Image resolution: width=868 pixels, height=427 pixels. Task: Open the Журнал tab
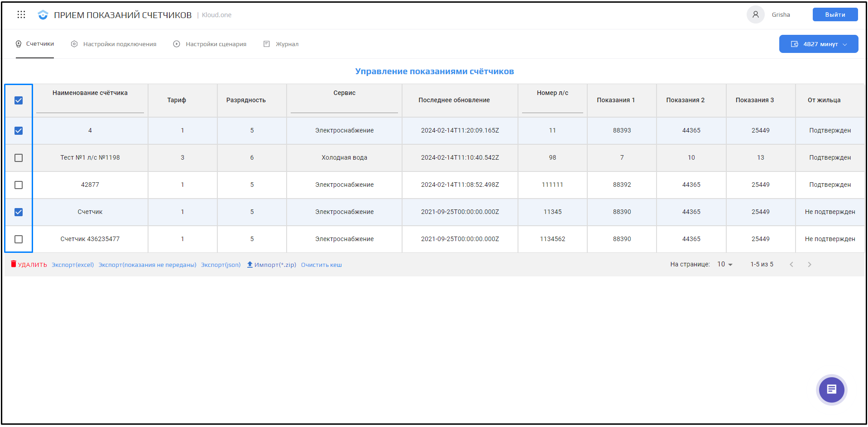click(281, 44)
